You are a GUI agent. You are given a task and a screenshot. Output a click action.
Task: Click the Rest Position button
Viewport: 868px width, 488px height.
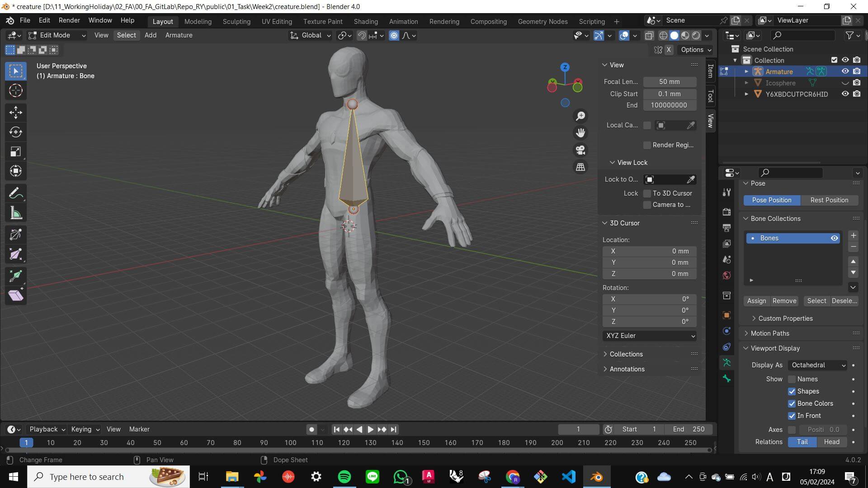tap(829, 200)
